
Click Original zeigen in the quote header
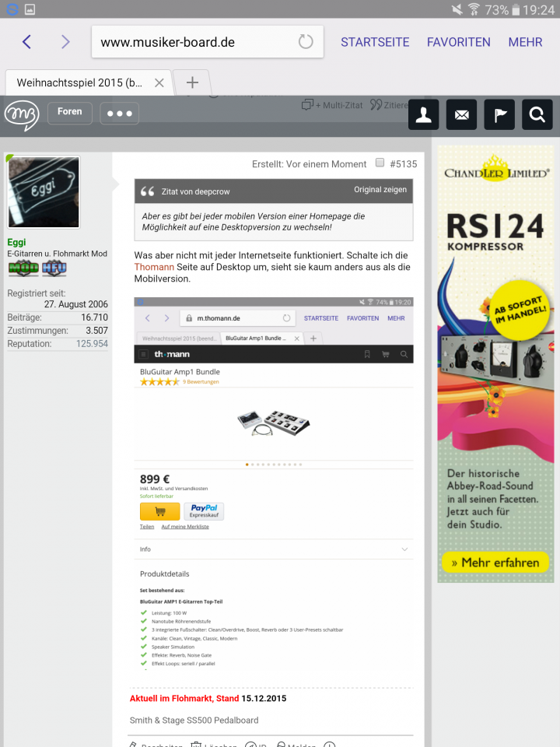[x=380, y=190]
